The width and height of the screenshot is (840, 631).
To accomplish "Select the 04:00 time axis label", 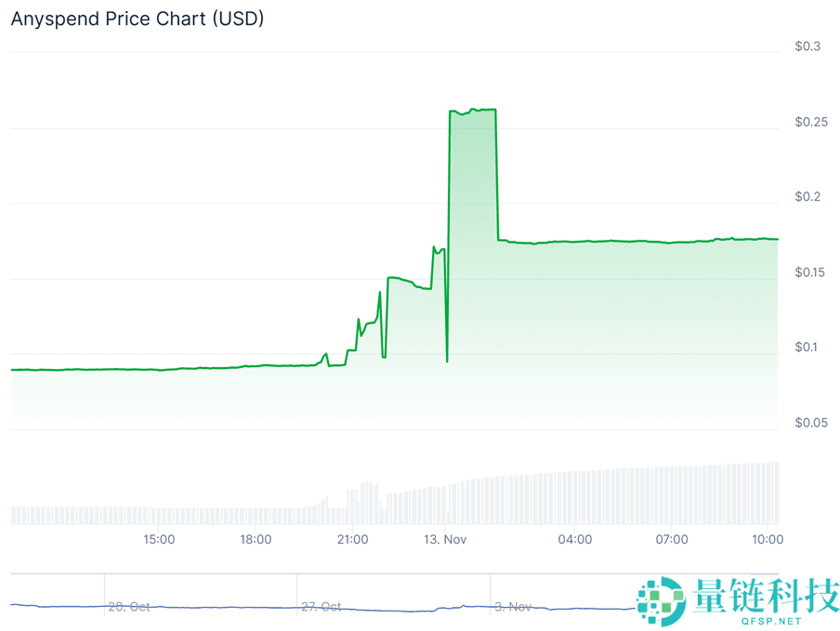I will point(575,539).
